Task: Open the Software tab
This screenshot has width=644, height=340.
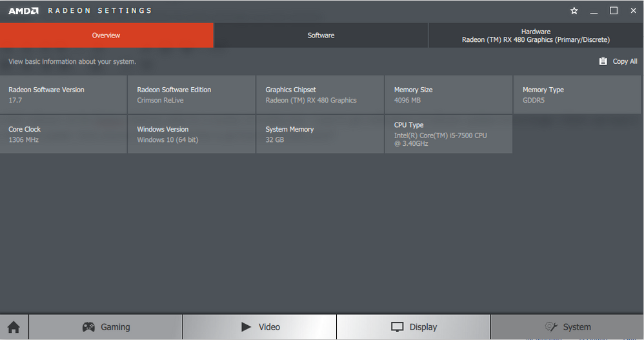Action: pos(321,35)
